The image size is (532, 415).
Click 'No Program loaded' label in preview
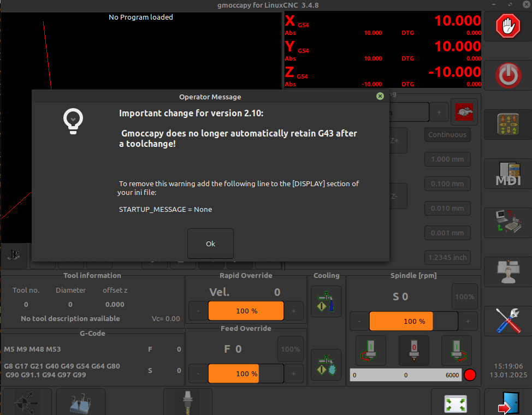point(141,17)
